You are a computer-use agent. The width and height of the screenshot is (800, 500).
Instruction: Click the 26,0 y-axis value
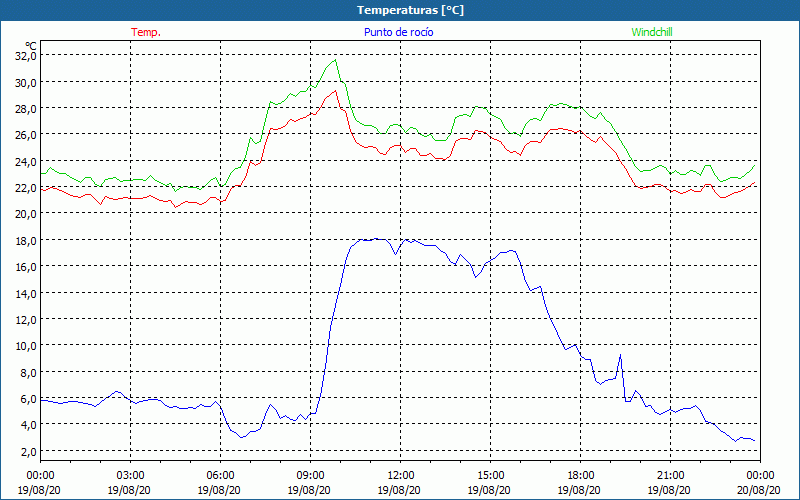point(26,135)
